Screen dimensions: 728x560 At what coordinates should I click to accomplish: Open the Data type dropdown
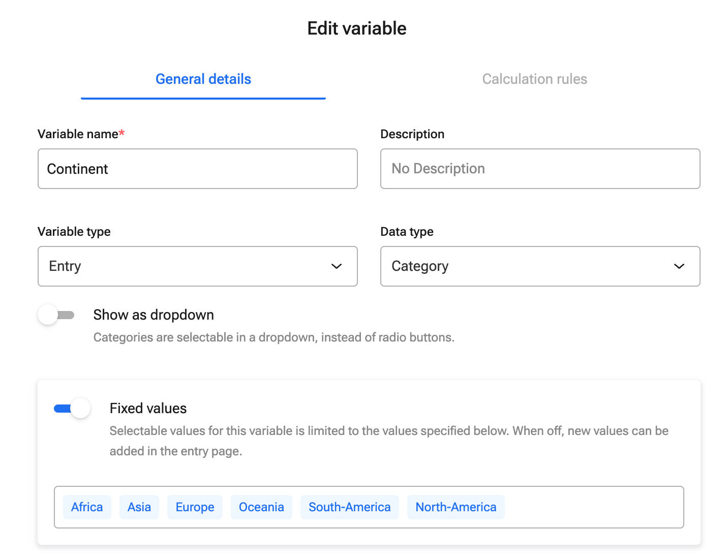(x=540, y=266)
